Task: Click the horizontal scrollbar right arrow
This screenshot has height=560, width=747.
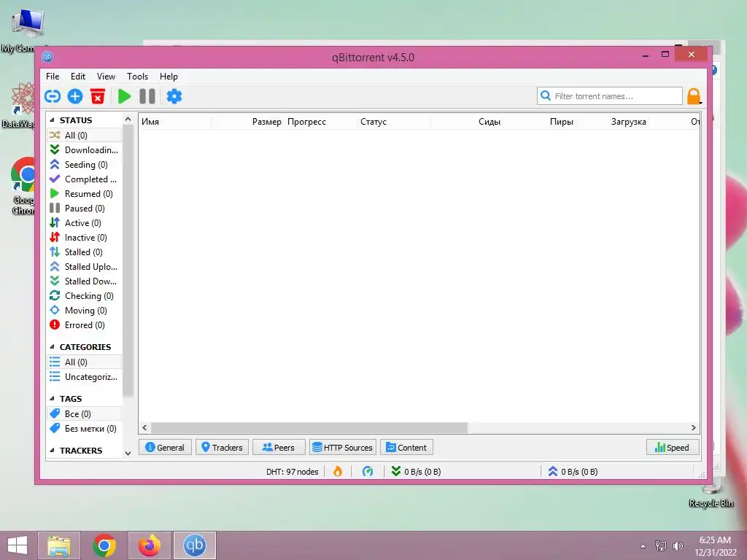Action: (x=694, y=427)
